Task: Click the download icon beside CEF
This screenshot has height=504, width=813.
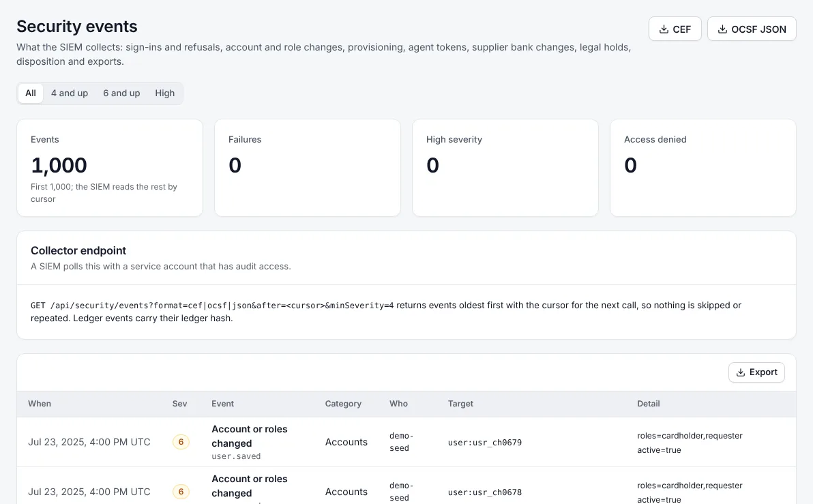Action: [664, 29]
